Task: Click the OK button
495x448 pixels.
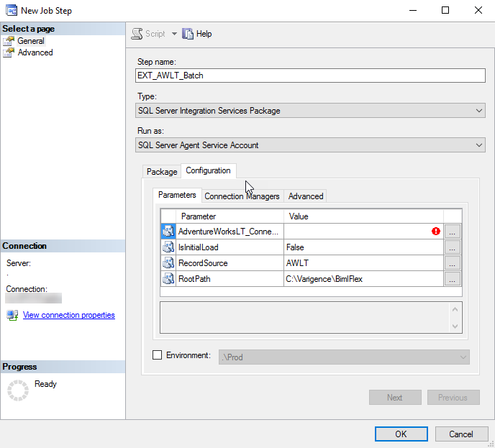Action: [401, 434]
